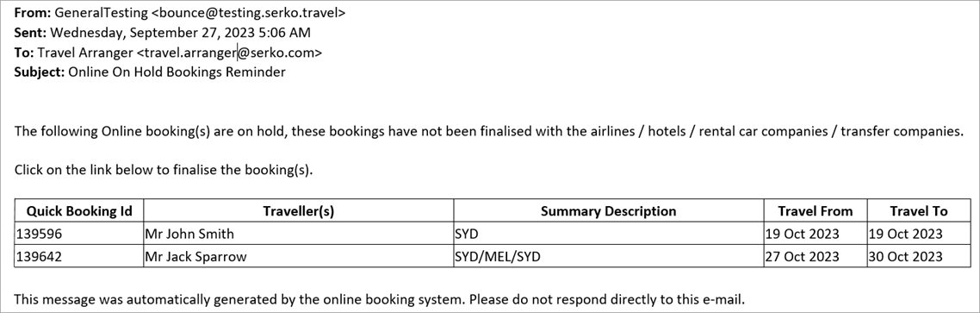Click the automatically generated message footer text
This screenshot has width=980, height=313.
(x=380, y=299)
